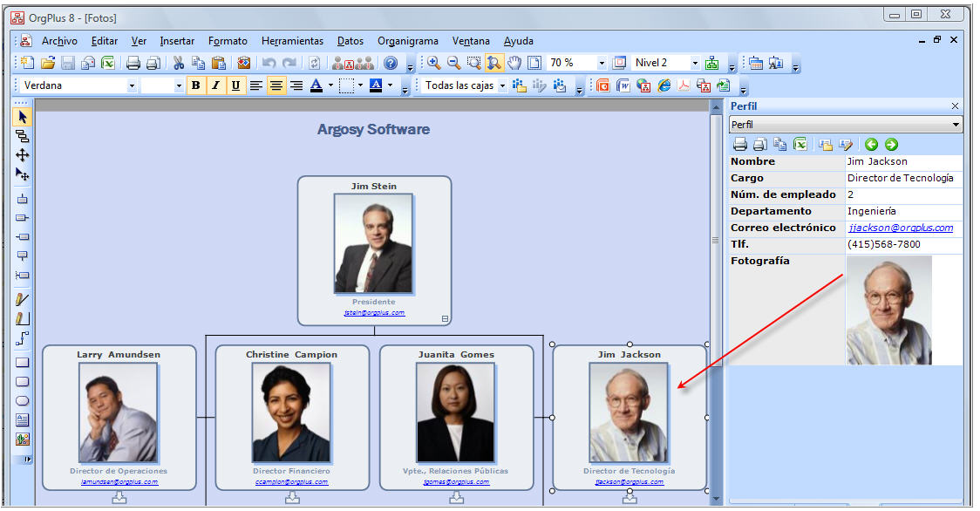
Task: Zoom in with the plus magnifier
Action: tap(433, 63)
